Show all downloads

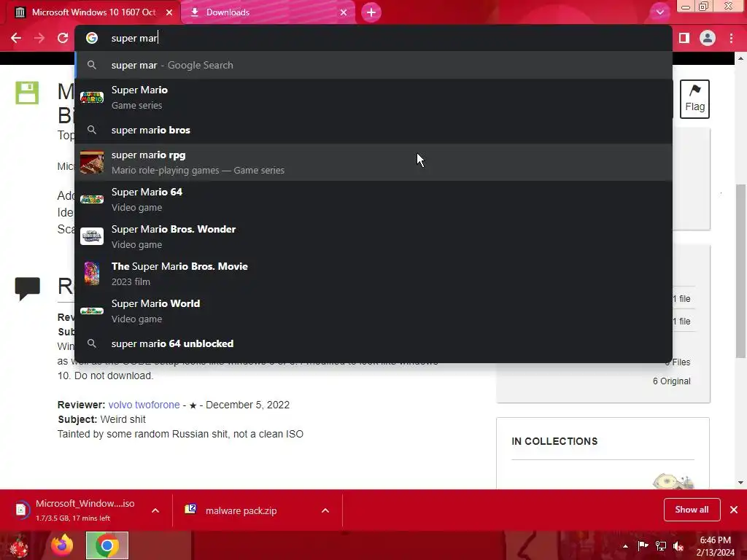692,510
